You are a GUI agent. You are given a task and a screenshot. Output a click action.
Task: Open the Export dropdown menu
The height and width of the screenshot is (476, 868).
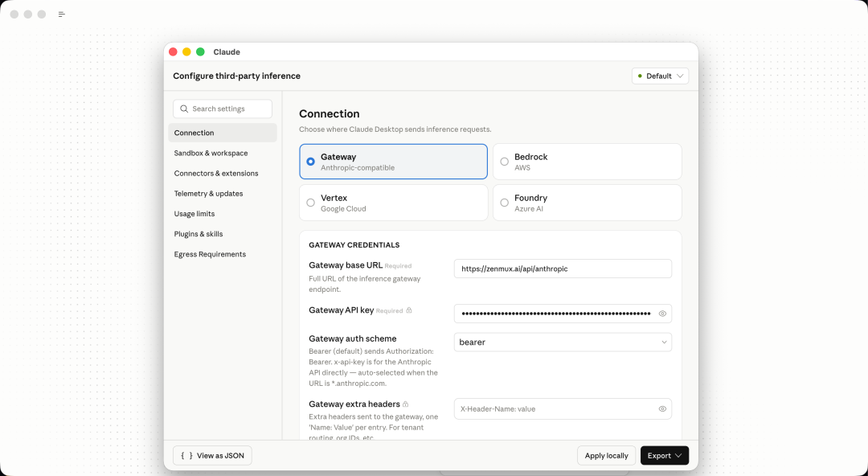[x=665, y=456]
